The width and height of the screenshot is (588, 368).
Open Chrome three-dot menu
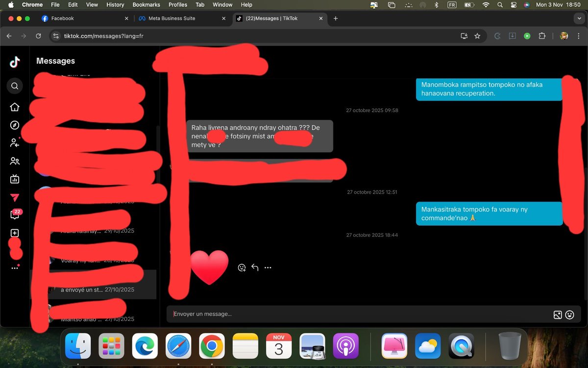[578, 36]
